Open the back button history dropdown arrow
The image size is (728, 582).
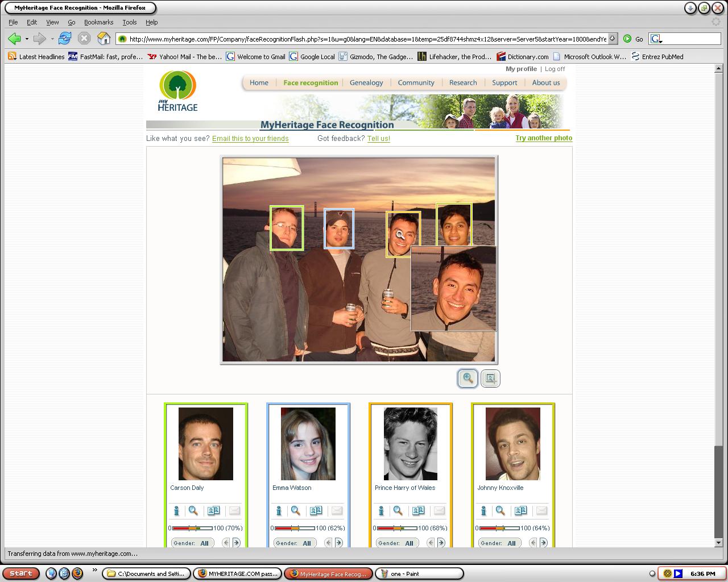[27, 39]
